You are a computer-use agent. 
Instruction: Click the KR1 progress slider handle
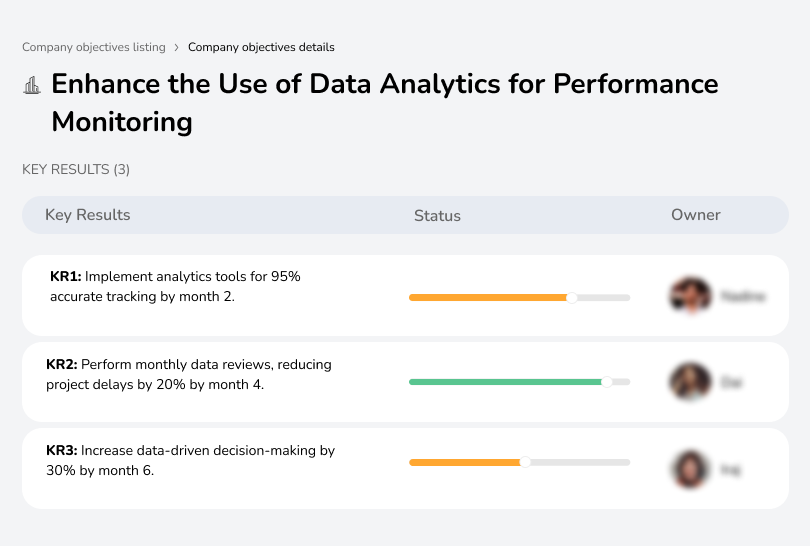pyautogui.click(x=572, y=297)
